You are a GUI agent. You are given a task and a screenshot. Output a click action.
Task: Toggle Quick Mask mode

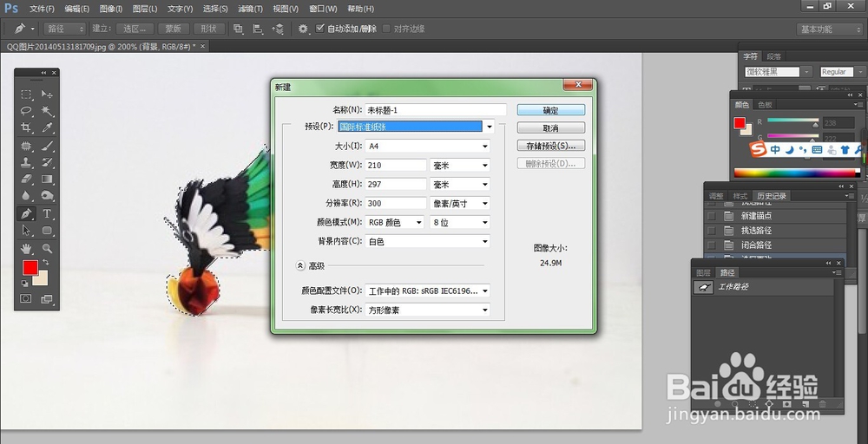point(25,298)
